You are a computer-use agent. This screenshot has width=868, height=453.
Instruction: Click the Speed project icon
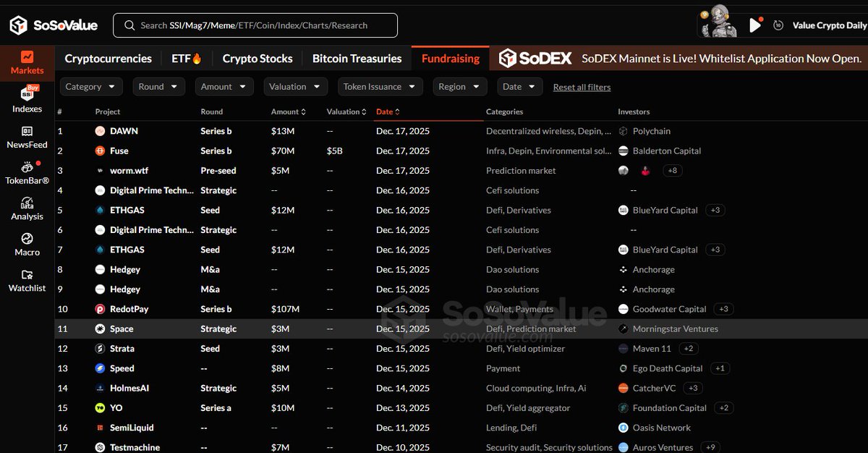point(100,368)
